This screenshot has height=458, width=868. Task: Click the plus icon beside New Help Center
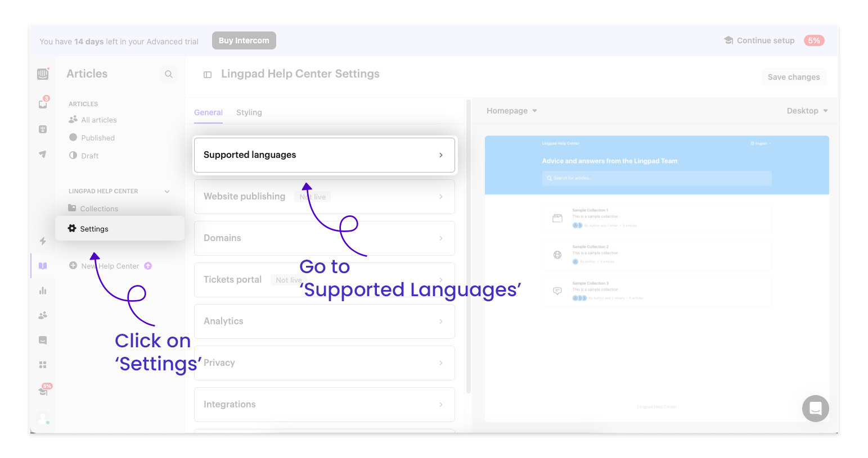click(73, 265)
